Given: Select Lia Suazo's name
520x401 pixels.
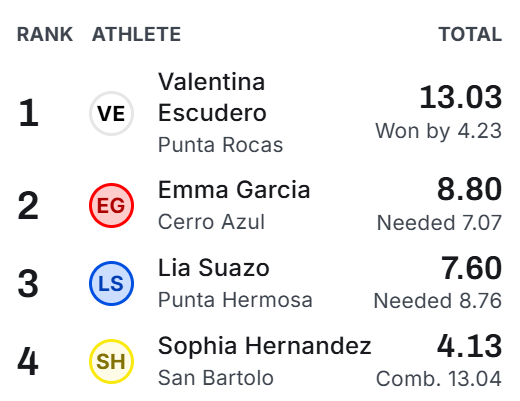Looking at the screenshot, I should [214, 268].
